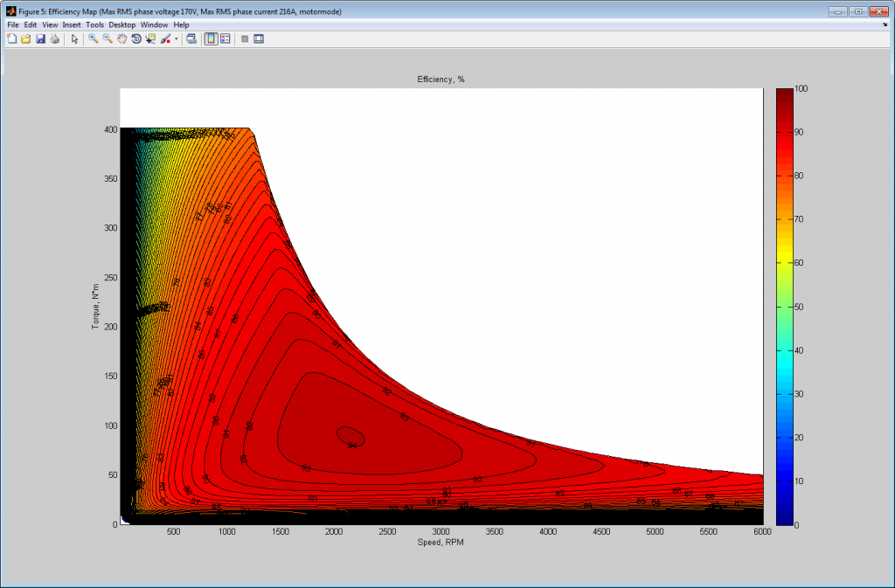Select the Rotate 3D tool
This screenshot has height=588, width=895.
click(x=136, y=38)
